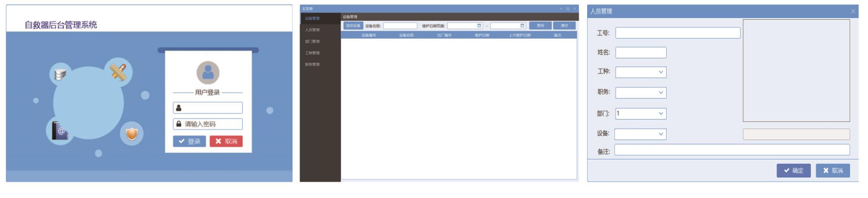Expand the 工种 dropdown
868x198 pixels.
coord(661,72)
